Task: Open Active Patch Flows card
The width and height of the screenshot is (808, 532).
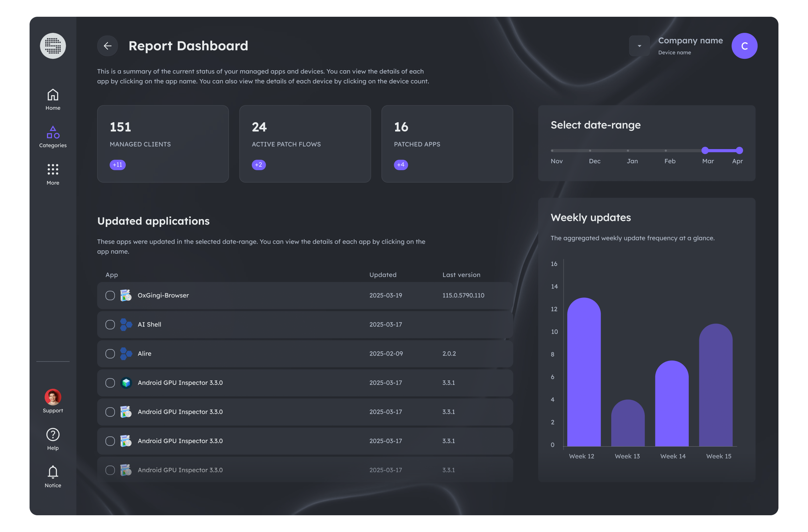Action: [305, 144]
